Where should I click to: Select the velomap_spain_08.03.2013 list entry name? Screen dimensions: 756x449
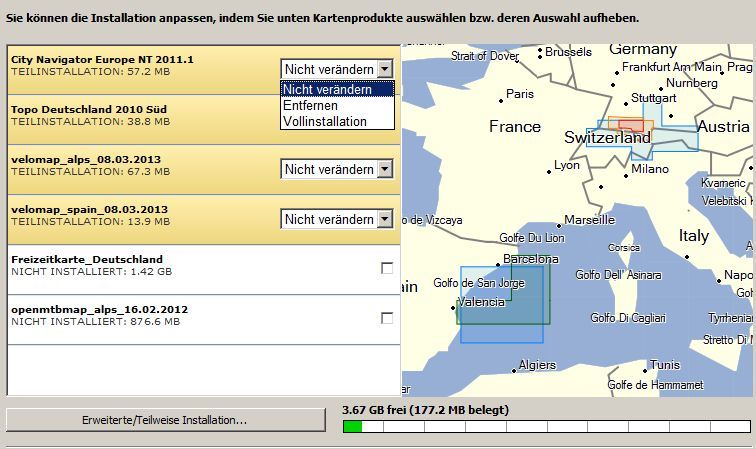90,209
